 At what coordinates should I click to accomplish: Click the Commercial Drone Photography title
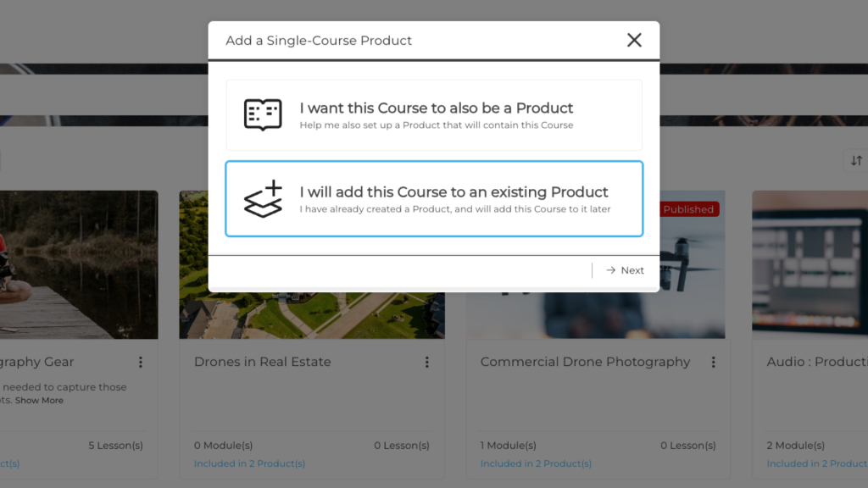tap(585, 362)
